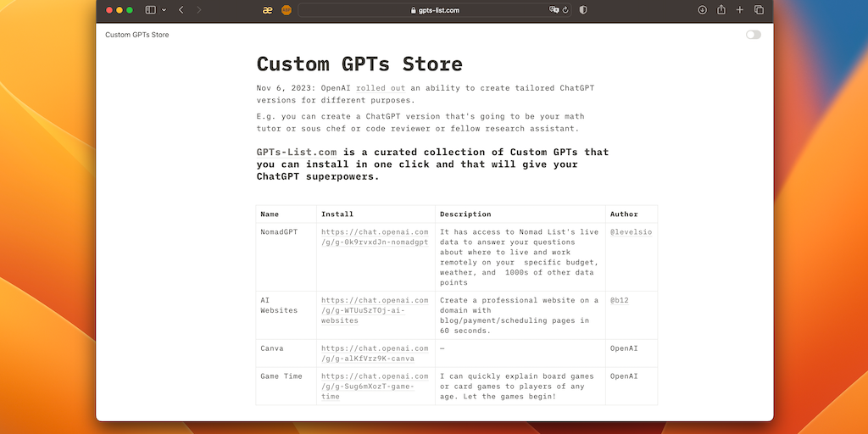The height and width of the screenshot is (434, 868).
Task: Open the Share menu
Action: [x=721, y=10]
